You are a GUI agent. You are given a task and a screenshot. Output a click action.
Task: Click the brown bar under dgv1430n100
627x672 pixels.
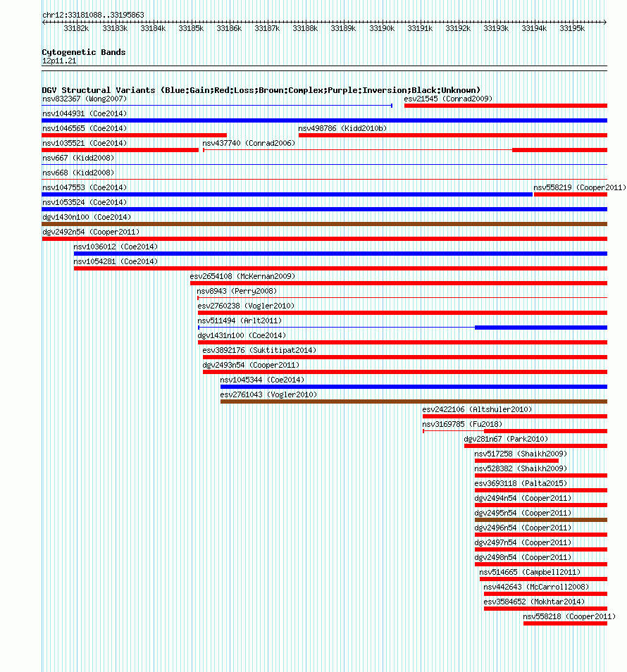[325, 224]
